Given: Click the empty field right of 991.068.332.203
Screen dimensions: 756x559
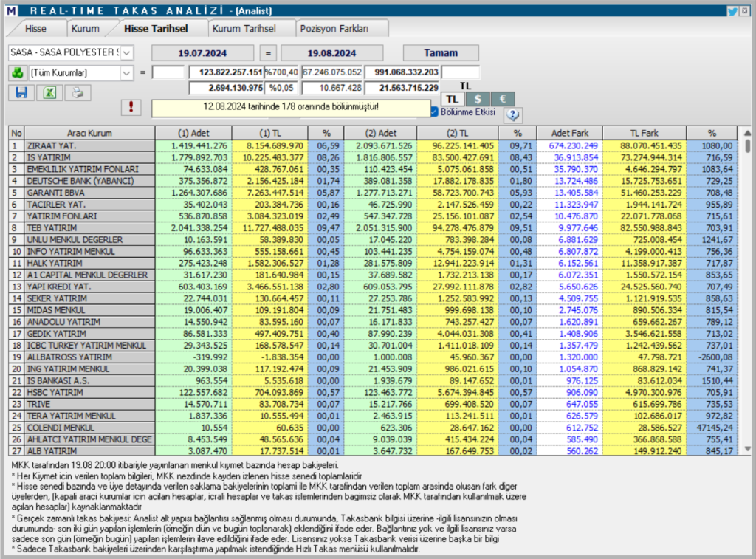Looking at the screenshot, I should coord(461,73).
